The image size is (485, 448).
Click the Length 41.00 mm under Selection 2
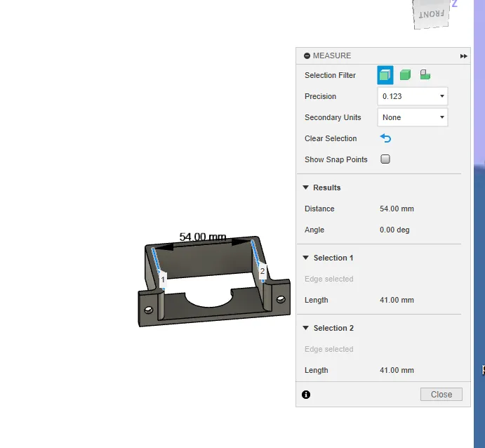tap(397, 370)
